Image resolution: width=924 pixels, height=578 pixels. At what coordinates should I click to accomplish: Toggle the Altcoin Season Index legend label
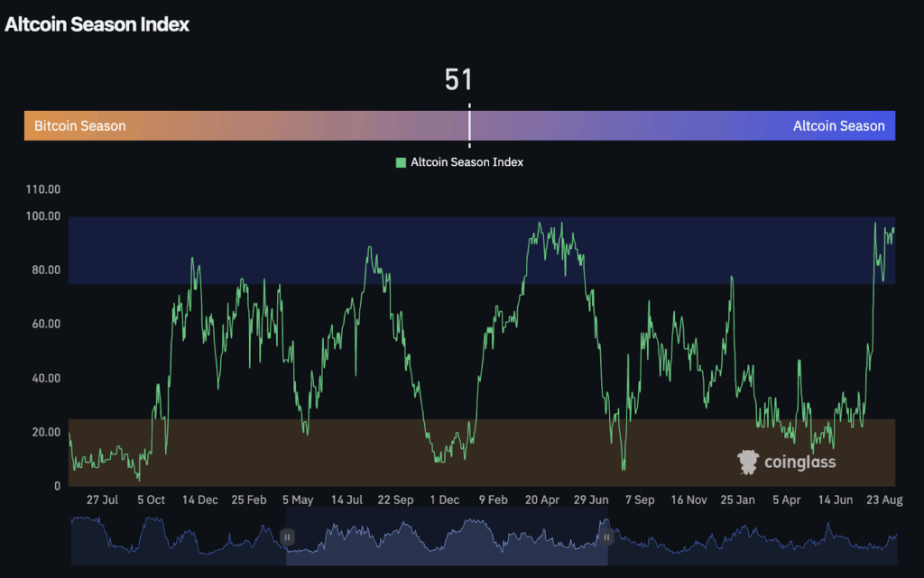[x=467, y=162]
